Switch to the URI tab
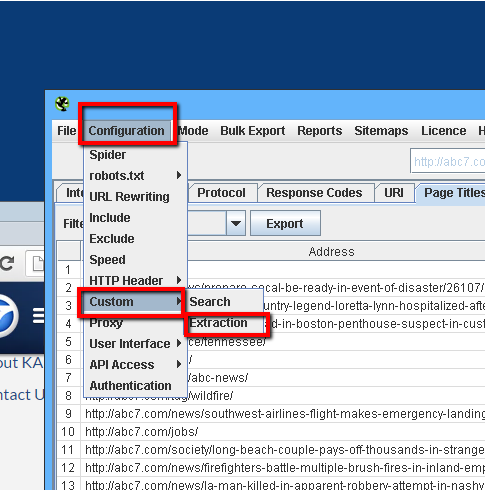487x493 pixels. tap(394, 193)
